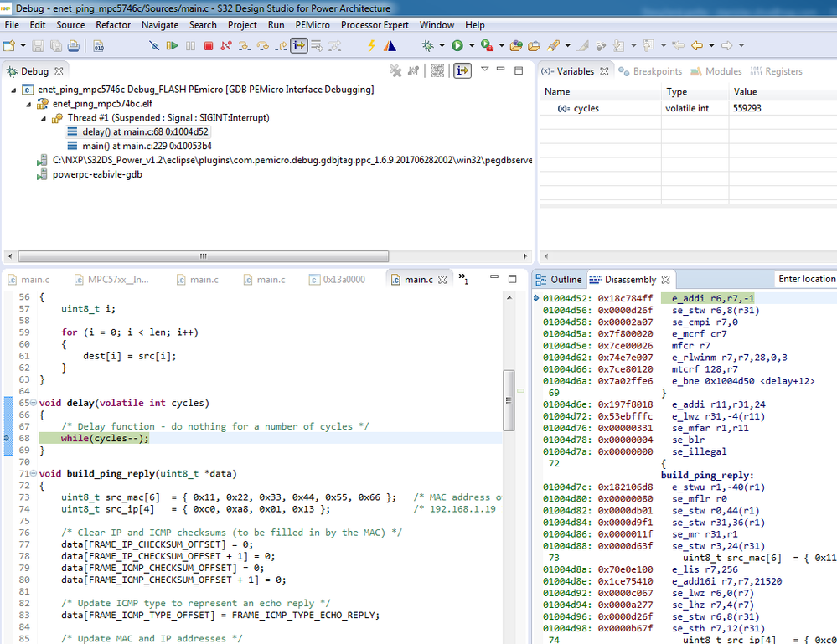Open the Processor Expert menu

point(375,25)
